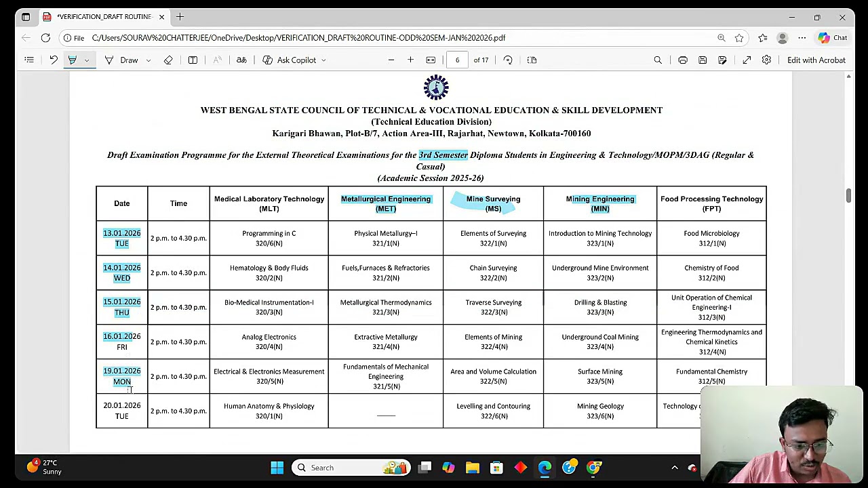Screen dimensions: 868x488
Task: Select the Erase tool
Action: 168,60
